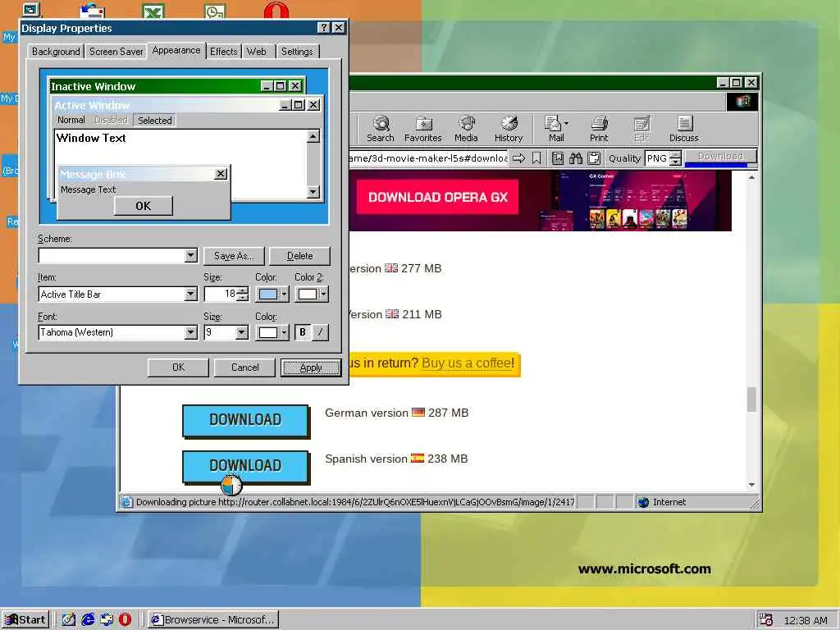The height and width of the screenshot is (630, 840).
Task: Click Selected in the preview menu bar
Action: coord(155,120)
